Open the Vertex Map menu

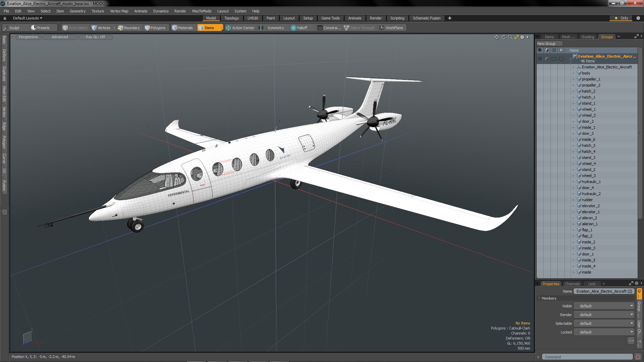click(x=119, y=11)
